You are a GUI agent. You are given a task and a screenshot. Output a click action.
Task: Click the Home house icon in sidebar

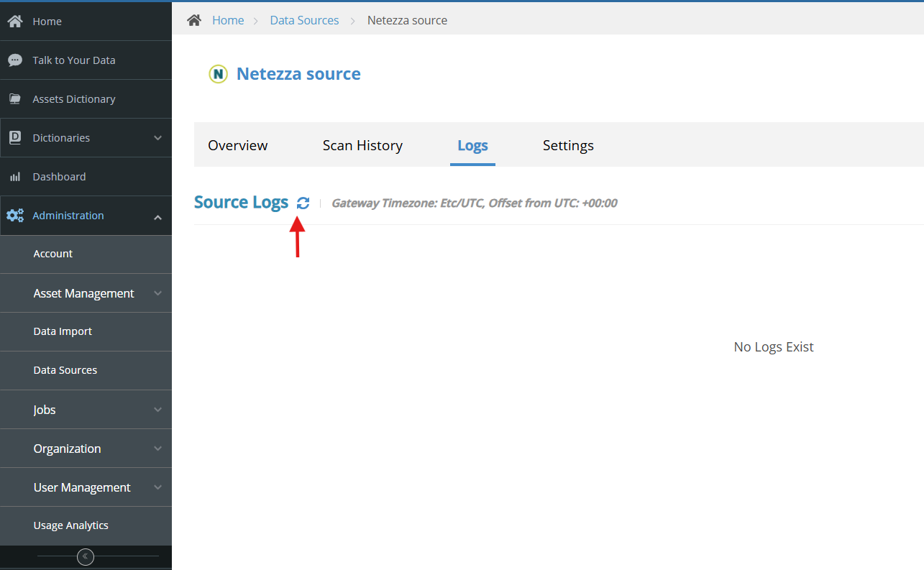pyautogui.click(x=15, y=22)
